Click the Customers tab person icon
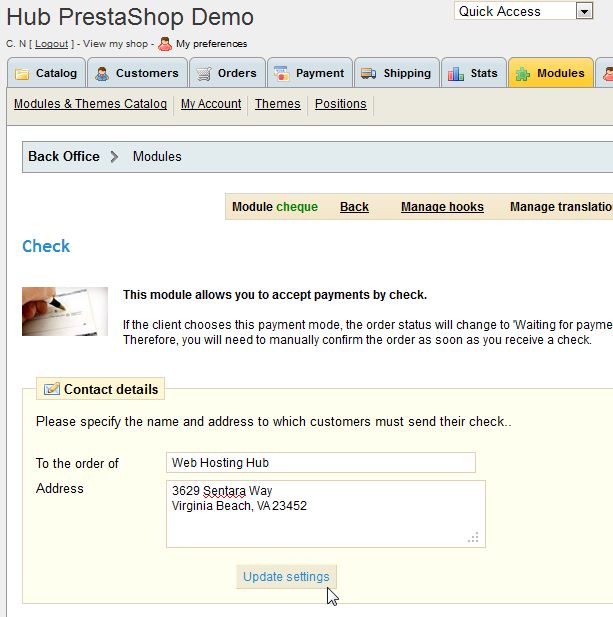 (x=102, y=73)
